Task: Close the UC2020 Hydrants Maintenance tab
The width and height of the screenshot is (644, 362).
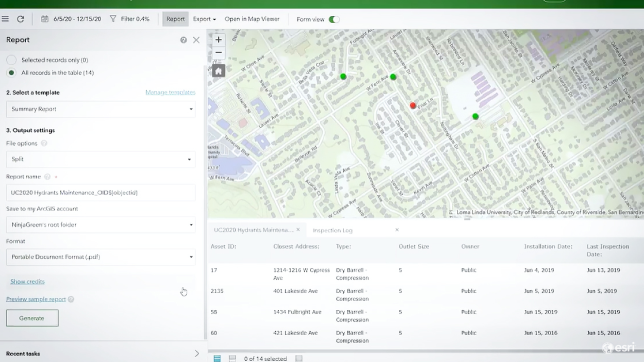Action: click(298, 230)
